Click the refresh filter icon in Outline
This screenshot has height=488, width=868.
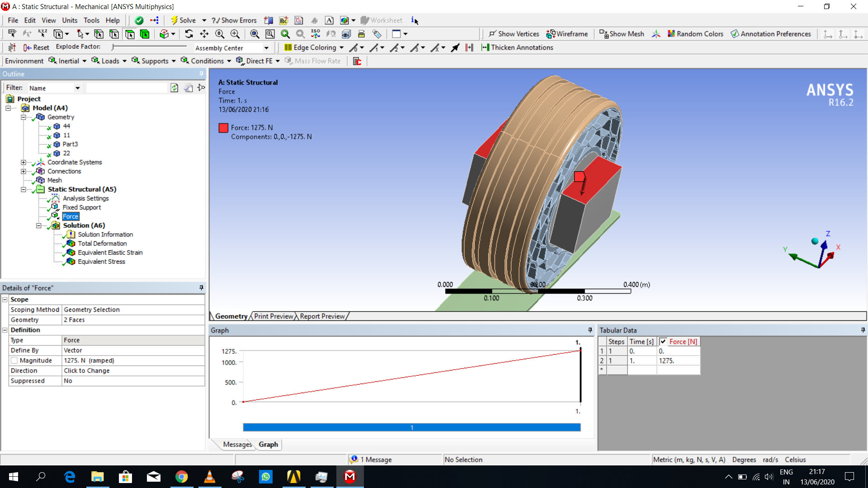175,88
